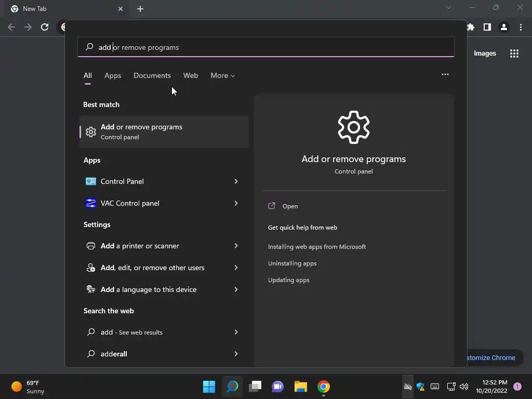Image resolution: width=532 pixels, height=399 pixels.
Task: Expand the More filter dropdown
Action: point(222,76)
